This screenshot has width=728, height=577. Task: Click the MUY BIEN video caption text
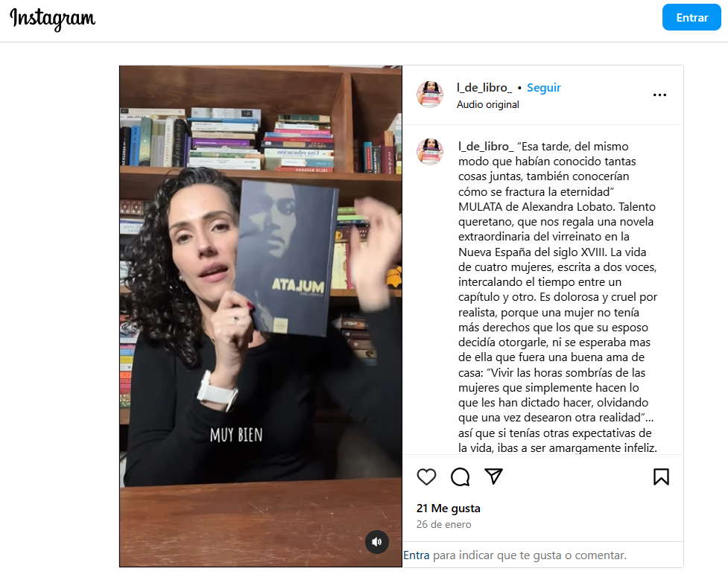236,435
